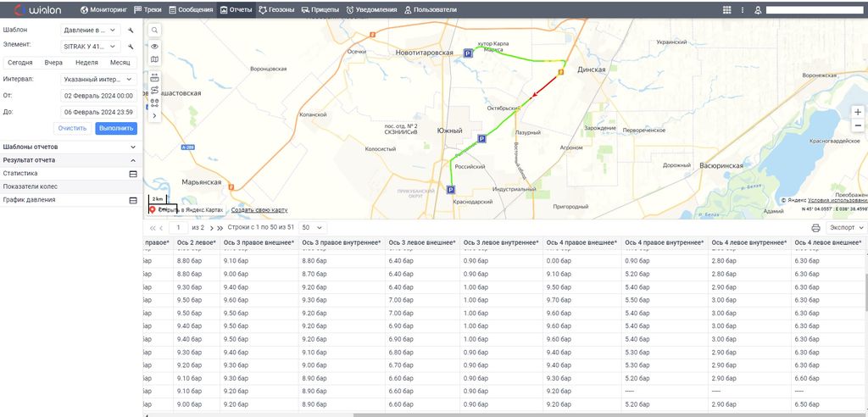
Task: Open the Геозоны tab
Action: click(x=277, y=10)
